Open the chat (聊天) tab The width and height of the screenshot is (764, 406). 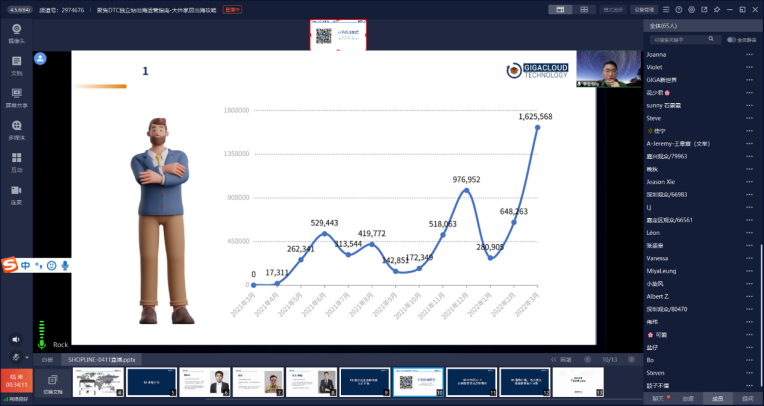click(x=658, y=399)
